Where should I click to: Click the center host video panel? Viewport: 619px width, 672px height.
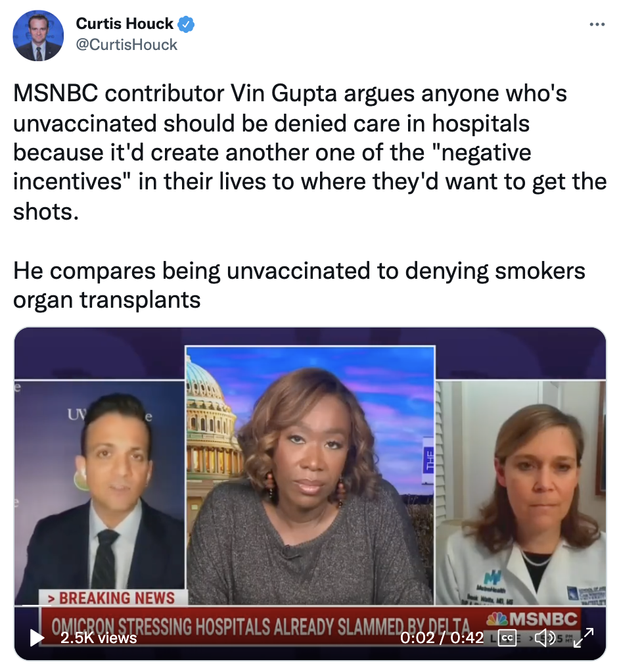[x=310, y=475]
